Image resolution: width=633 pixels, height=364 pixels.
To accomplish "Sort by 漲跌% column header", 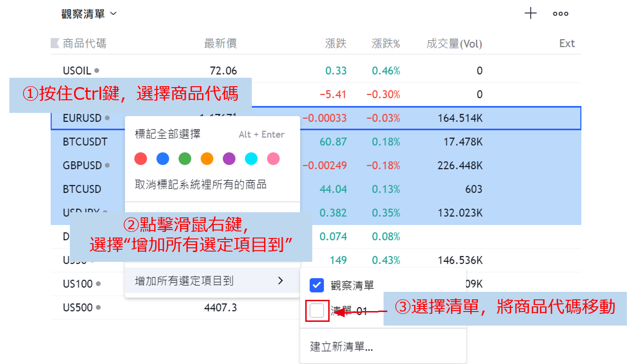I will 386,44.
